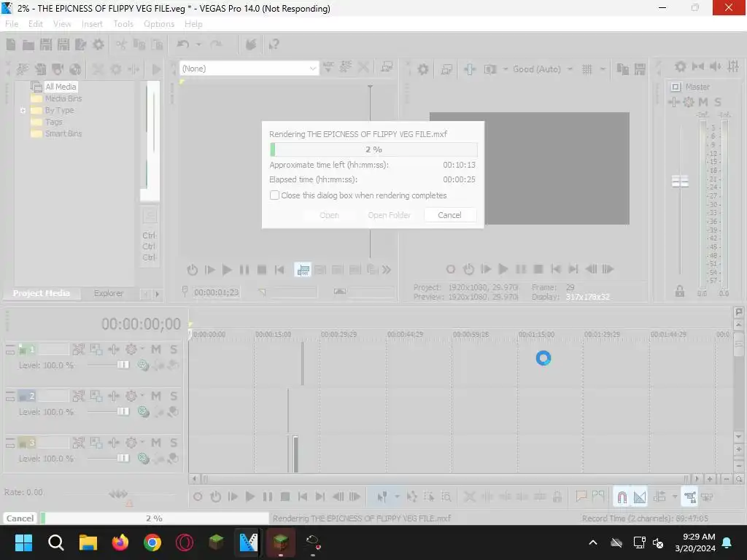Click the Project Properties gear icon
The image size is (747, 560).
[98, 44]
